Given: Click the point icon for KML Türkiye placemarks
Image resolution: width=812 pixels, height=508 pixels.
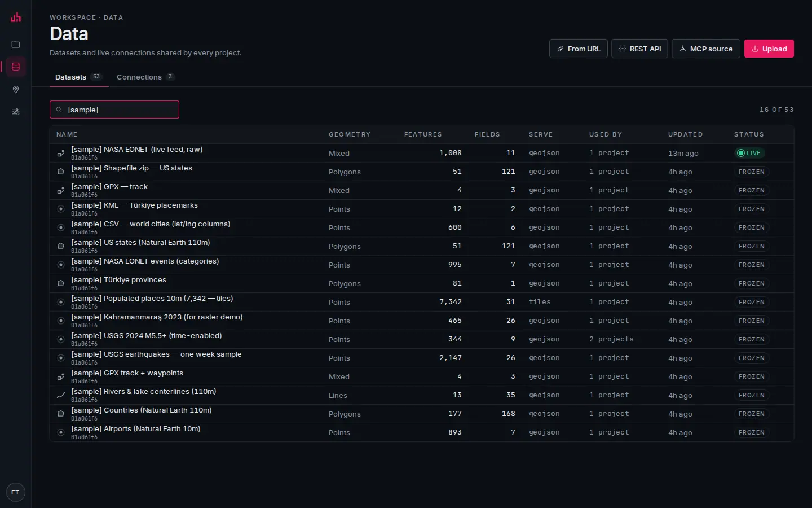Looking at the screenshot, I should (61, 209).
